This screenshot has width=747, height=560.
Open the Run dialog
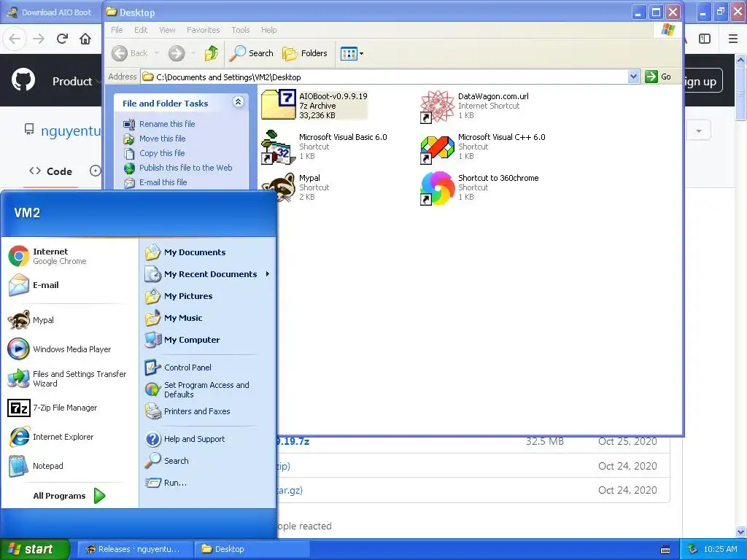[x=208, y=483]
